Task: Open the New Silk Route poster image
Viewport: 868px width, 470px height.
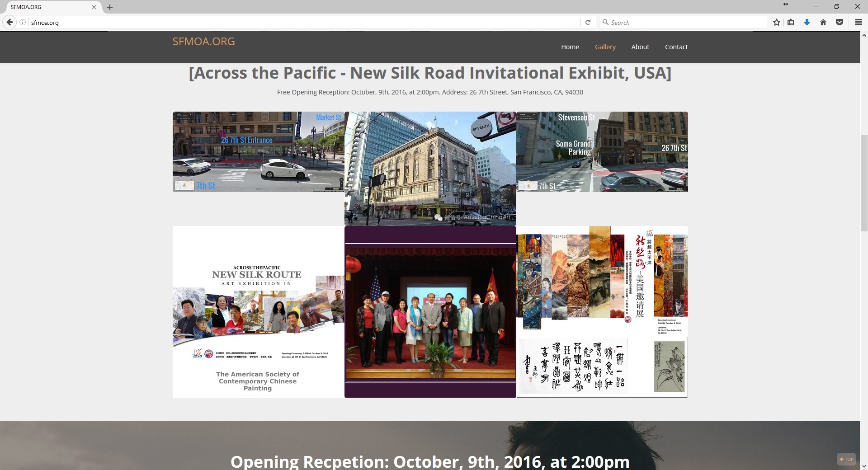Action: pyautogui.click(x=258, y=312)
